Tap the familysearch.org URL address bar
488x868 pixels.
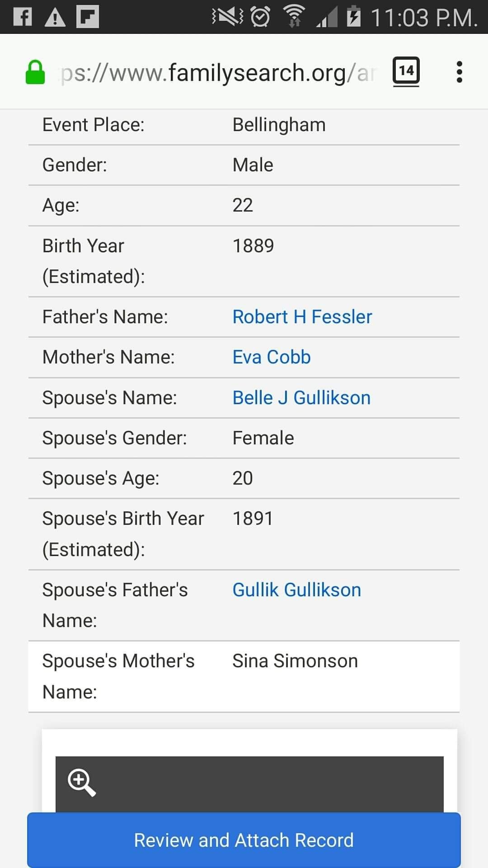217,73
